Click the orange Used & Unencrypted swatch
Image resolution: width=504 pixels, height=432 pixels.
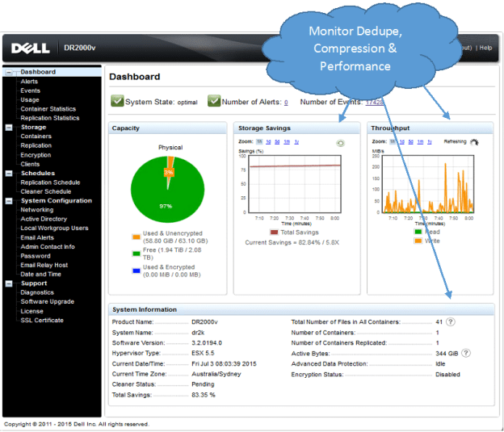click(136, 237)
